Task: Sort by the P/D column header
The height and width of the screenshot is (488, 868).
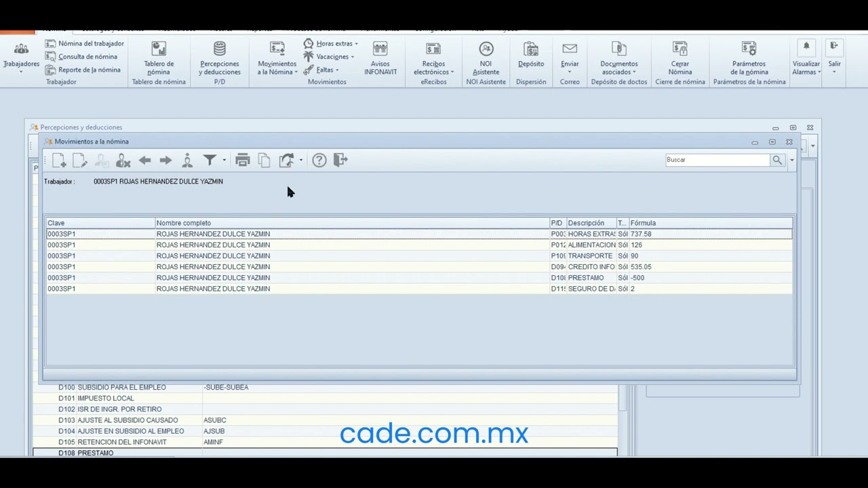Action: pyautogui.click(x=557, y=223)
